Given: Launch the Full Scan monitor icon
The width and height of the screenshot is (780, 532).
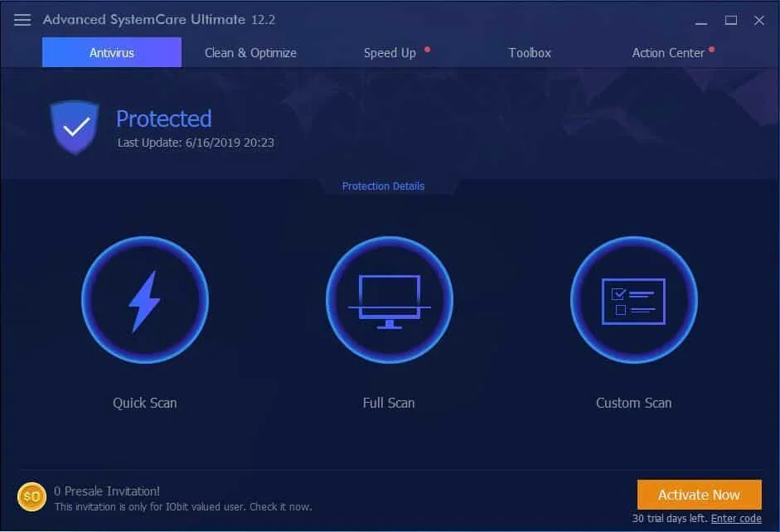Looking at the screenshot, I should [x=390, y=300].
